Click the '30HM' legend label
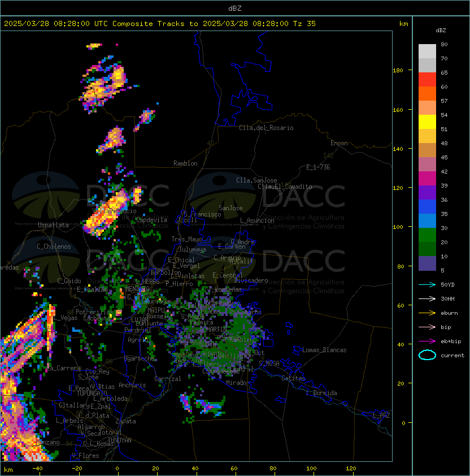This screenshot has height=476, width=470. point(447,298)
